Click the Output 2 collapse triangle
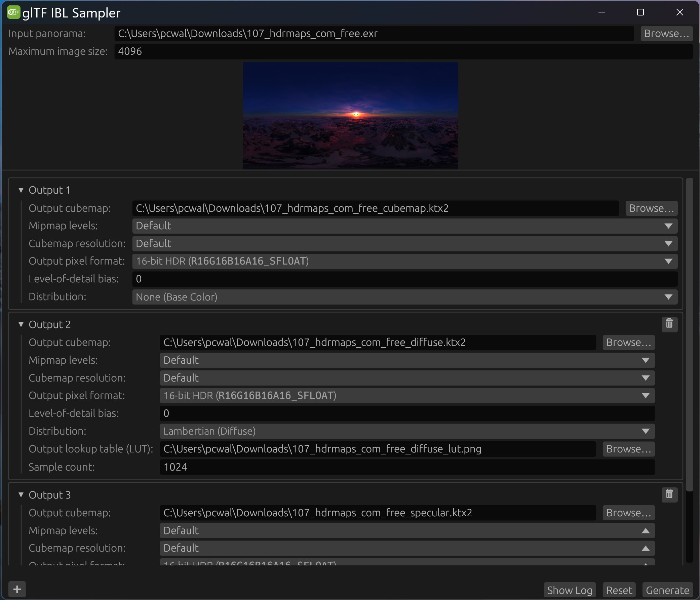 [x=22, y=324]
